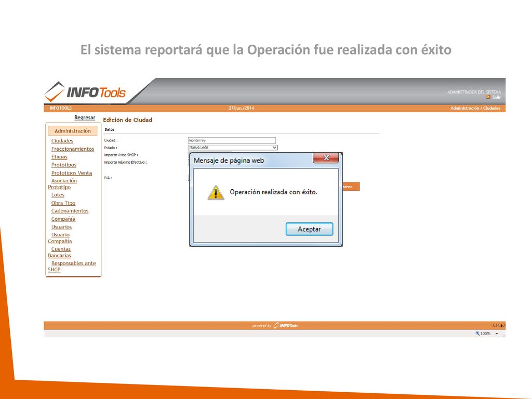Open Cuentas Bancarias link

point(60,252)
